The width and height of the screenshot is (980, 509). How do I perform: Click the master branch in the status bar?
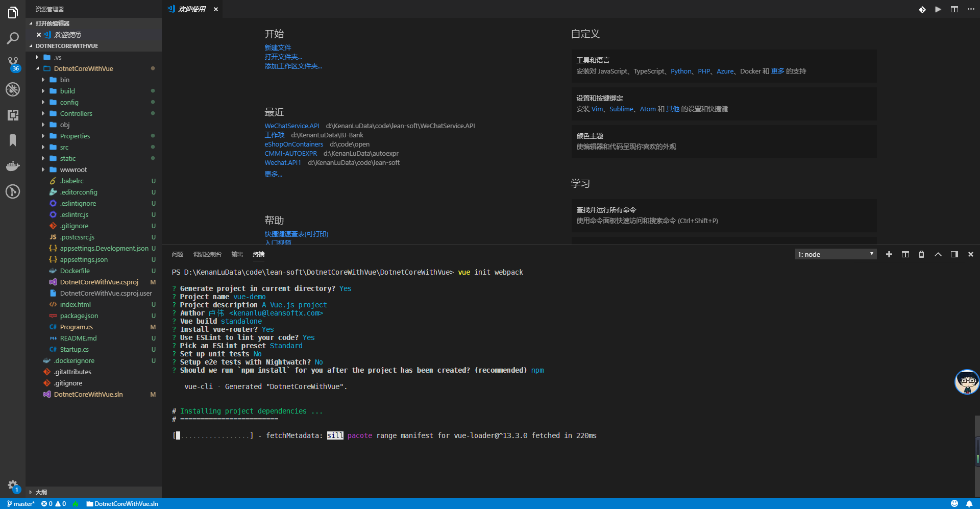(21, 504)
